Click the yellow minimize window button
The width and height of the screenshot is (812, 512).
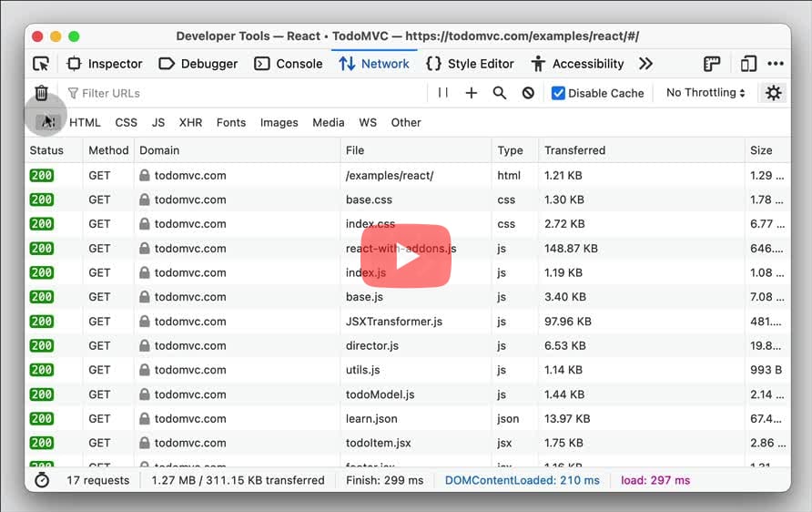56,36
